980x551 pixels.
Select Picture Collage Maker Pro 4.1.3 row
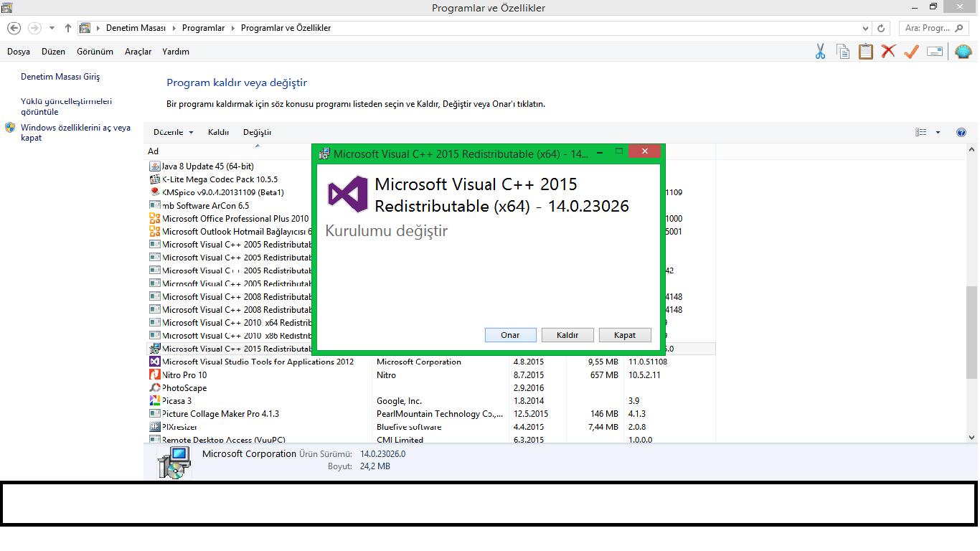(x=430, y=414)
